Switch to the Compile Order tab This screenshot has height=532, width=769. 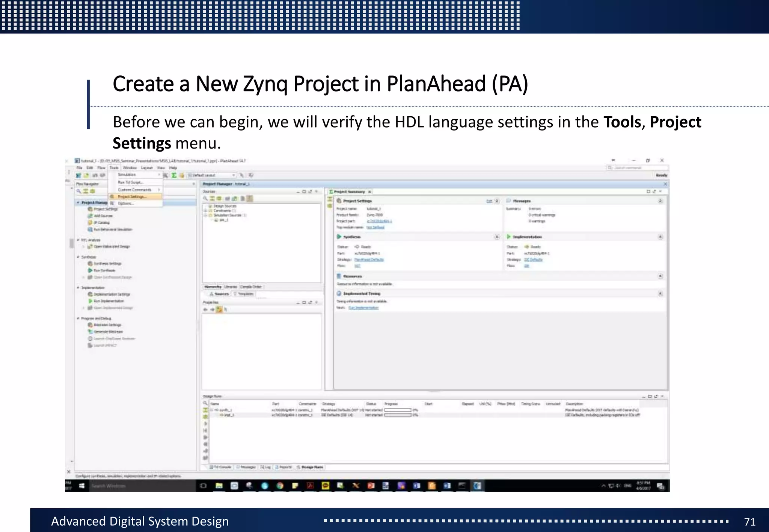(x=250, y=287)
